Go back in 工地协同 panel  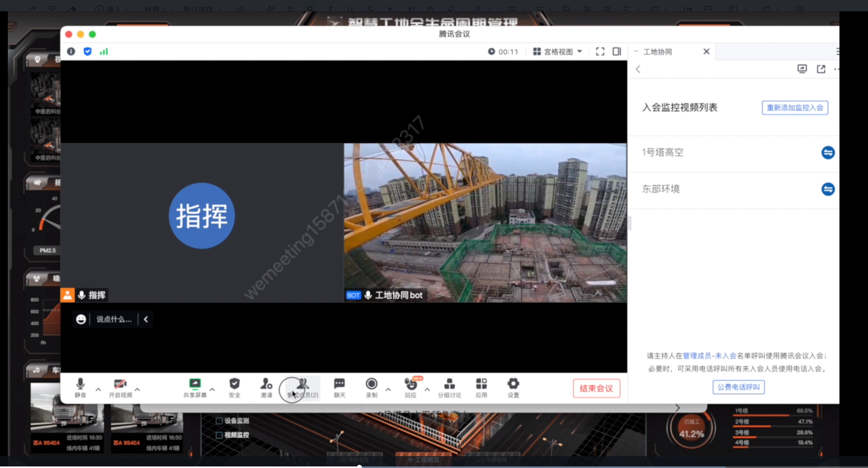[638, 69]
